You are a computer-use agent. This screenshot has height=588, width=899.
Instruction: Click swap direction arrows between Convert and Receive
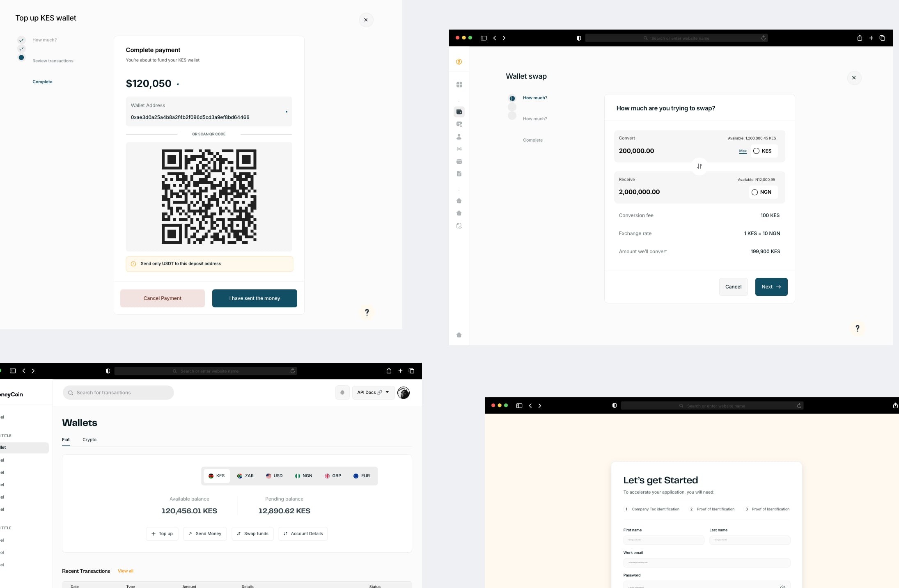[x=699, y=166]
